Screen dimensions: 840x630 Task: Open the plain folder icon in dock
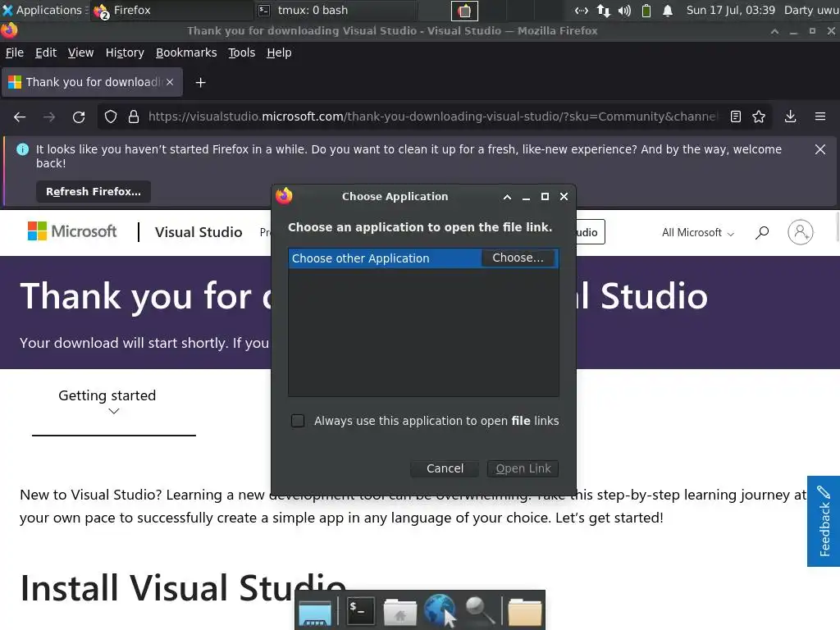(x=524, y=612)
